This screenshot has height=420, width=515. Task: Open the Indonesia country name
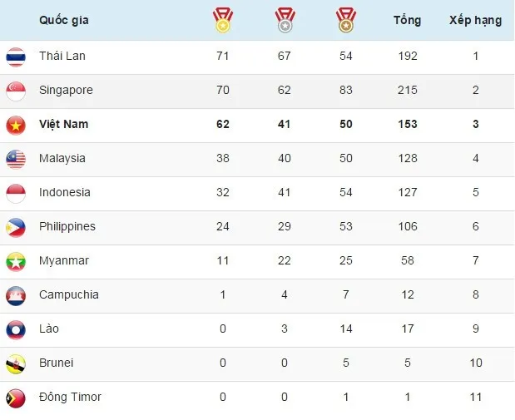tap(65, 192)
